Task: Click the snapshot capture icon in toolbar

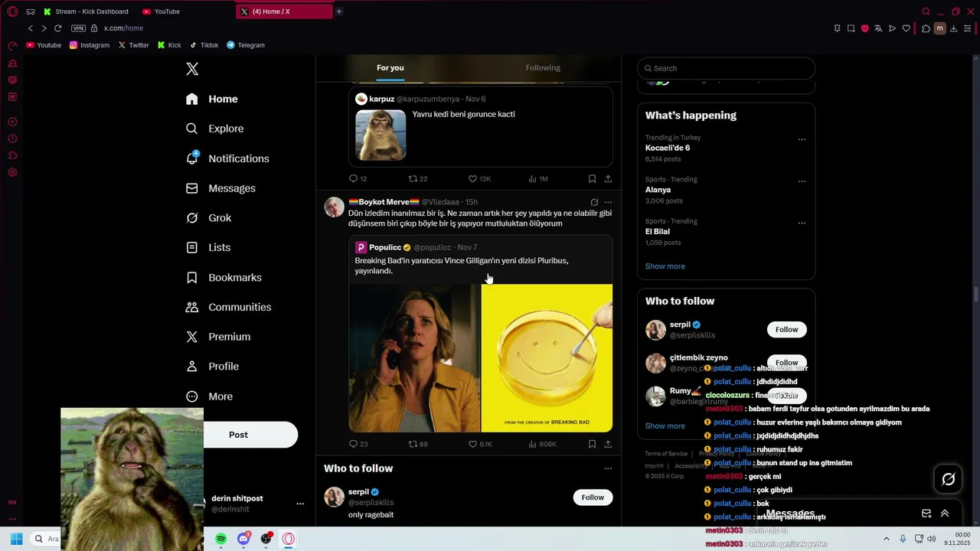Action: point(851,28)
